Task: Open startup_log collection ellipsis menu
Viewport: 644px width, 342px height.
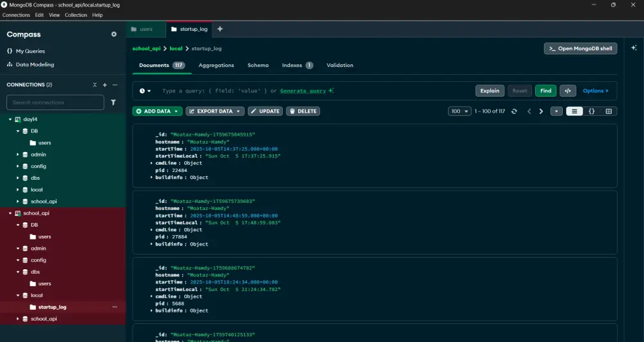Action: 115,307
